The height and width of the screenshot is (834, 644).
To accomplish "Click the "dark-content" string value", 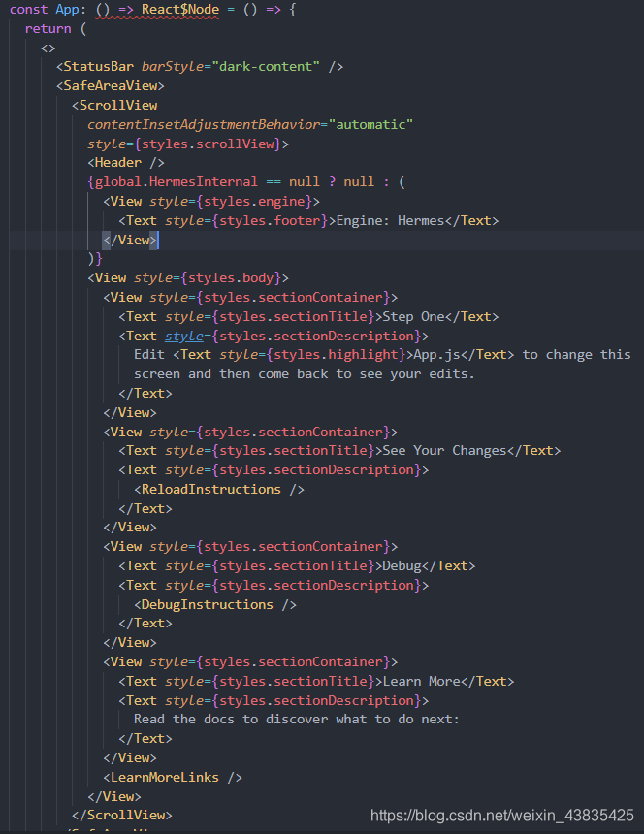I will [x=266, y=67].
